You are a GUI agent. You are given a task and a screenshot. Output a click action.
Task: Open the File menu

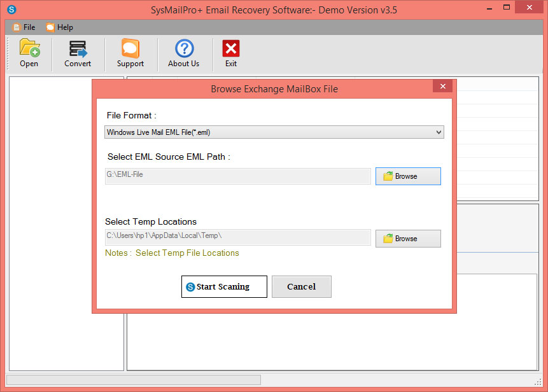pos(24,27)
